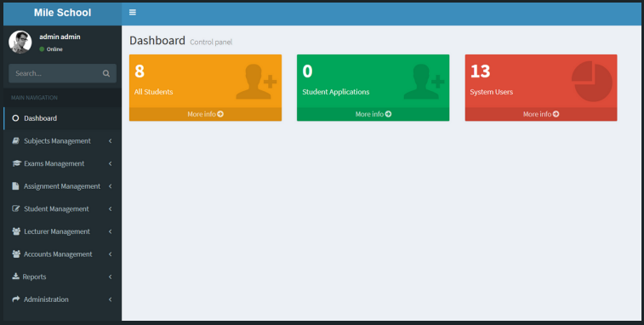Screen dimensions: 644x325
Task: Click the Assignment Management file icon
Action: click(15, 186)
